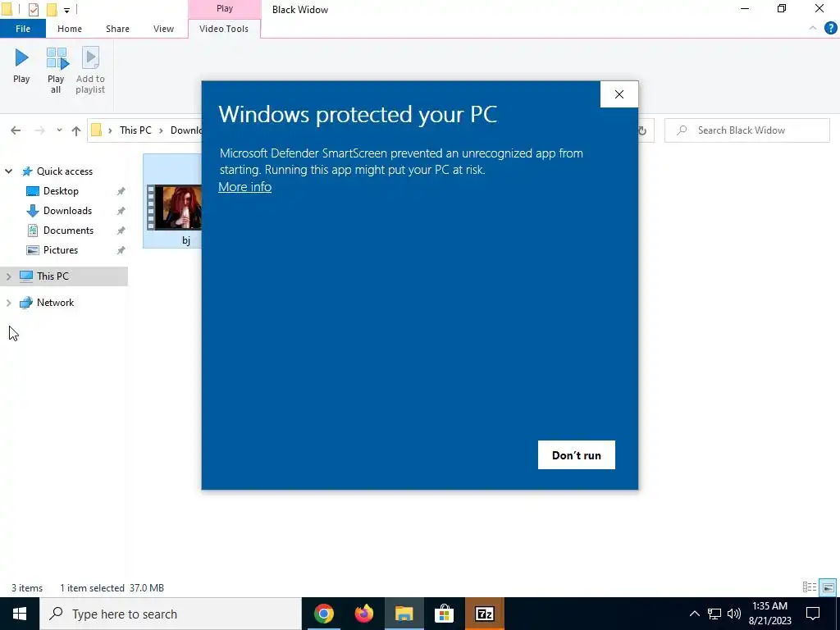The height and width of the screenshot is (630, 840).
Task: Go up one folder level
Action: 76,130
